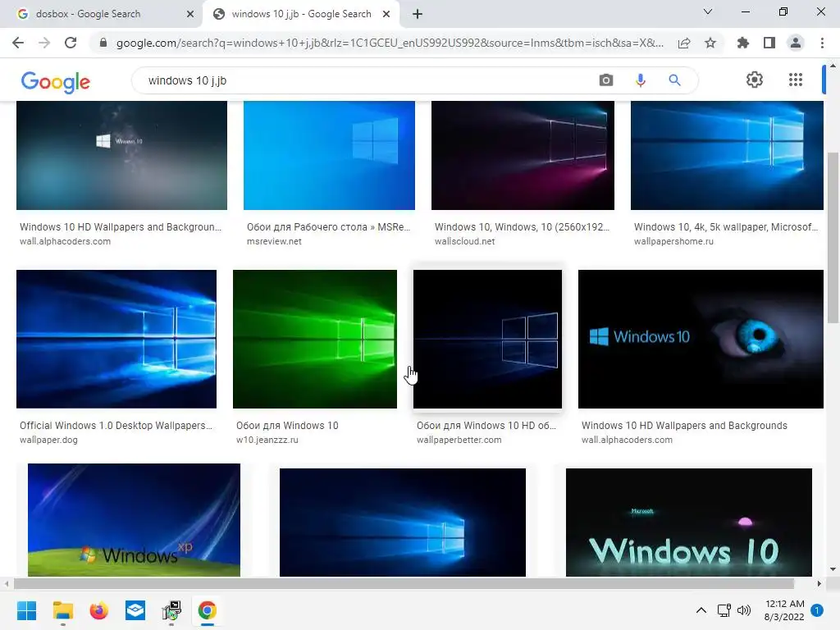Show hidden tray icons

coord(701,610)
